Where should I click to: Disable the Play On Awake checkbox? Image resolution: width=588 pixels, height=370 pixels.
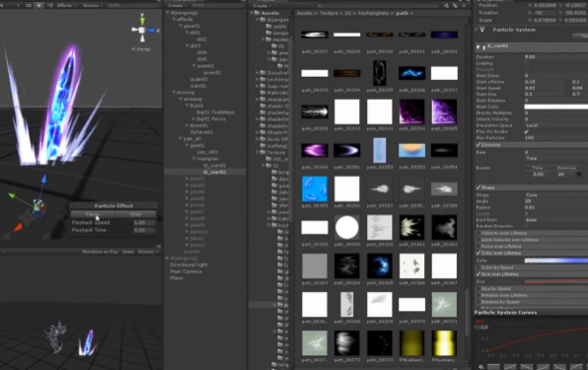(527, 131)
